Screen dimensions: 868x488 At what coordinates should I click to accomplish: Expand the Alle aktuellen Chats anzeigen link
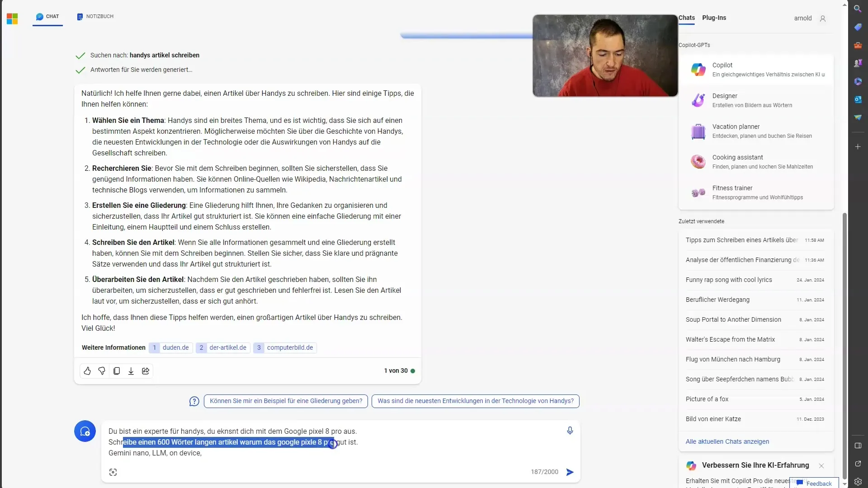point(726,441)
